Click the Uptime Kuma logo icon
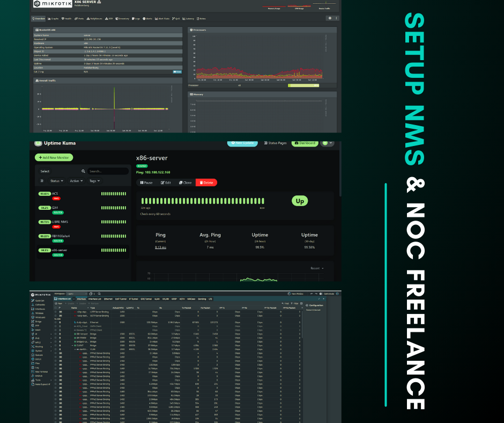This screenshot has height=423, width=504. click(x=38, y=143)
